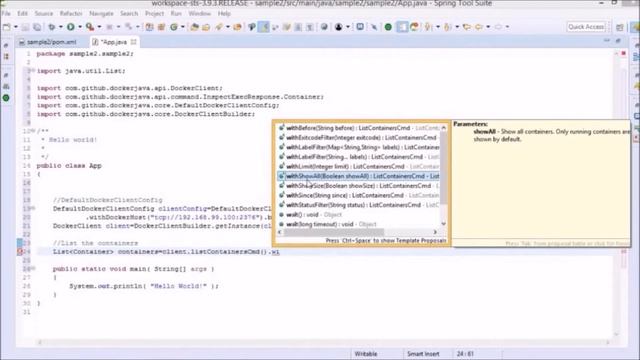Viewport: 640px width, 360px height.
Task: Select withStatusFilter(String status) proposal
Action: click(x=358, y=205)
